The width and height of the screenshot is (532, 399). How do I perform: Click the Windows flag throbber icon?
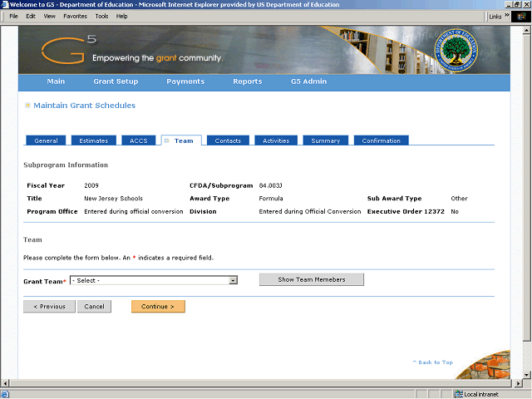point(521,17)
